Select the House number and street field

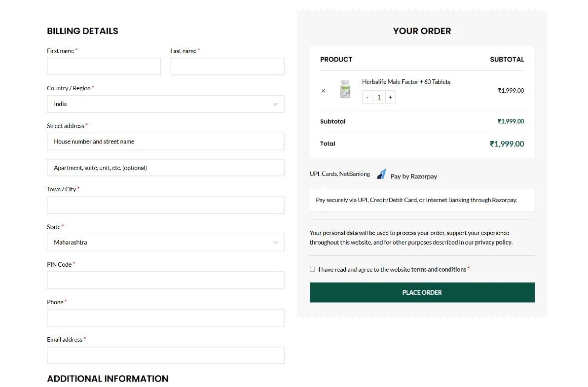[166, 141]
